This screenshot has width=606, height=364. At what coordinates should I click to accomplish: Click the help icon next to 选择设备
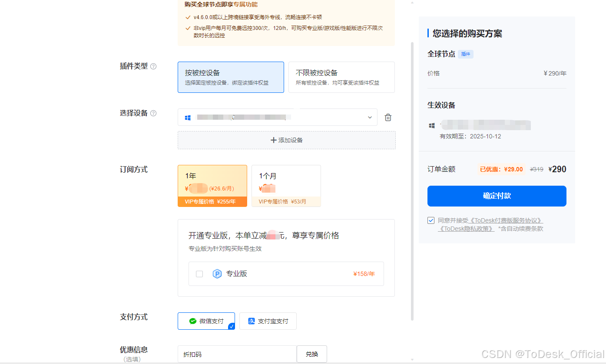pos(153,113)
